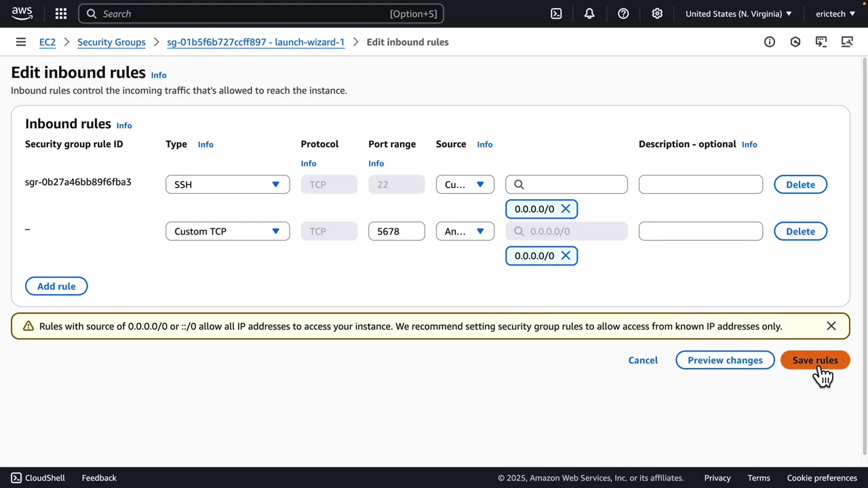The image size is (868, 488).
Task: Click the Save rules button
Action: click(x=815, y=360)
